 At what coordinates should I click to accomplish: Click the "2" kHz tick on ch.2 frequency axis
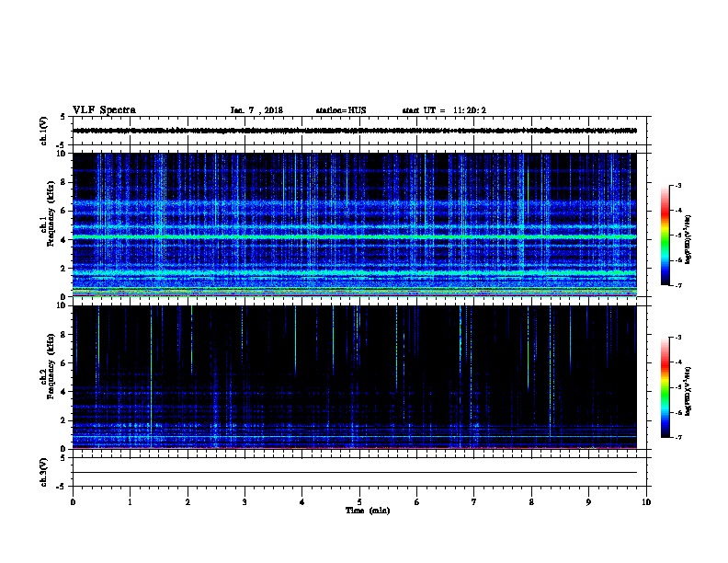[63, 420]
